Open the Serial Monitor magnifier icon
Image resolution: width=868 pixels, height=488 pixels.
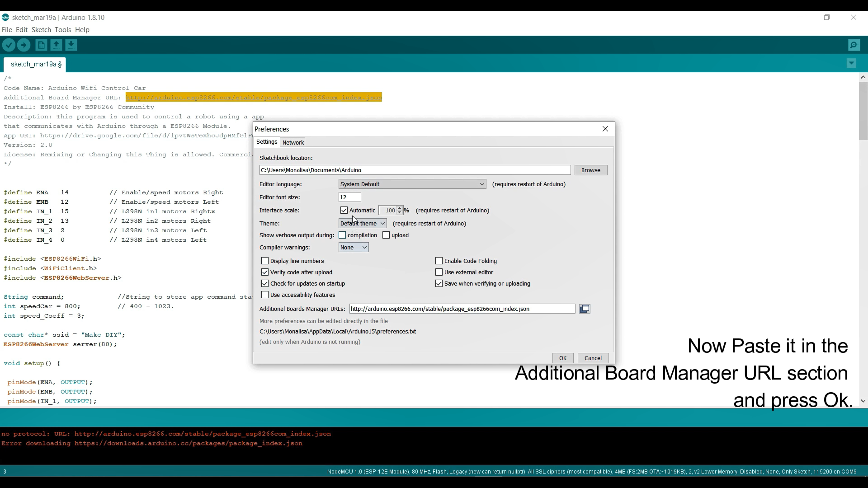point(854,45)
